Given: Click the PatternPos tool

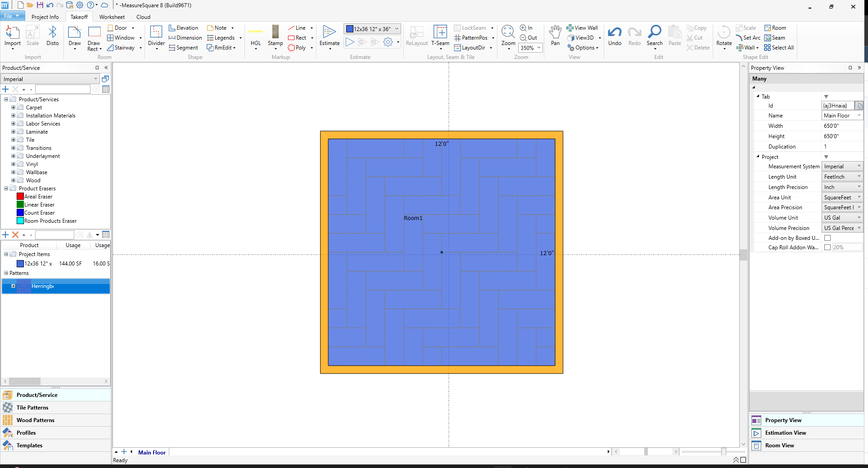Looking at the screenshot, I should [471, 38].
